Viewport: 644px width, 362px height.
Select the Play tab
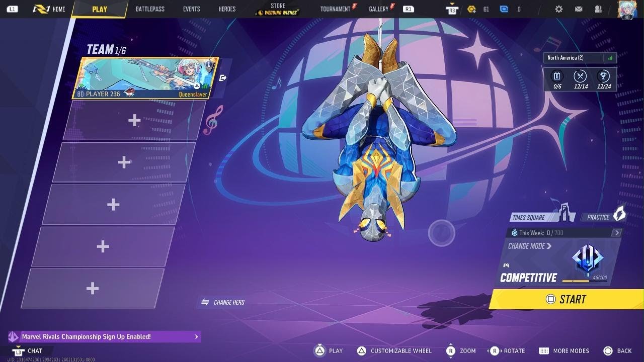(x=100, y=9)
